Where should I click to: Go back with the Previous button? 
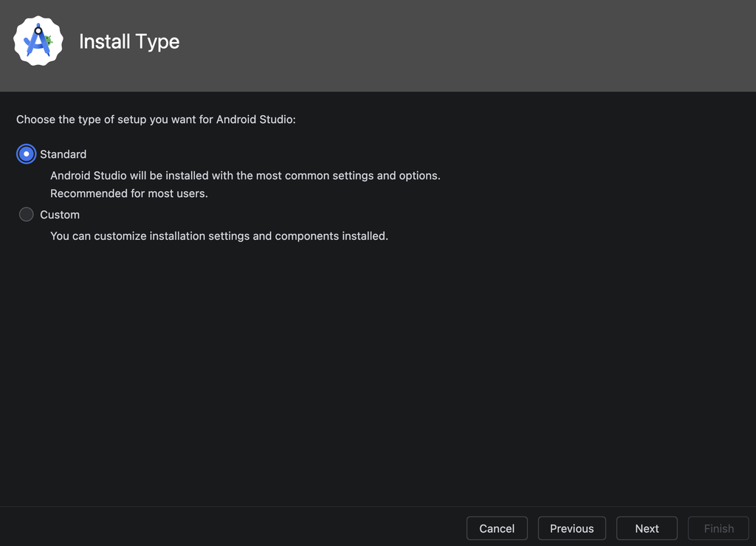click(x=572, y=528)
